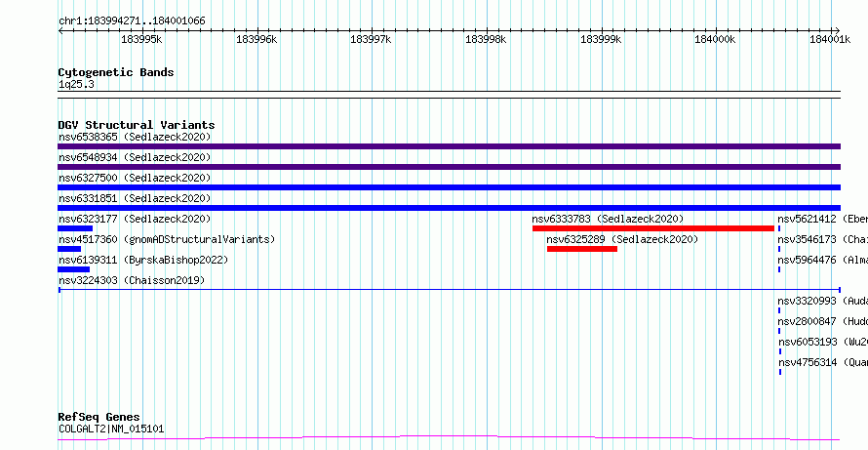Click the nsv6333783 (Sedlazeck2020) label
The image size is (868, 450).
point(608,219)
